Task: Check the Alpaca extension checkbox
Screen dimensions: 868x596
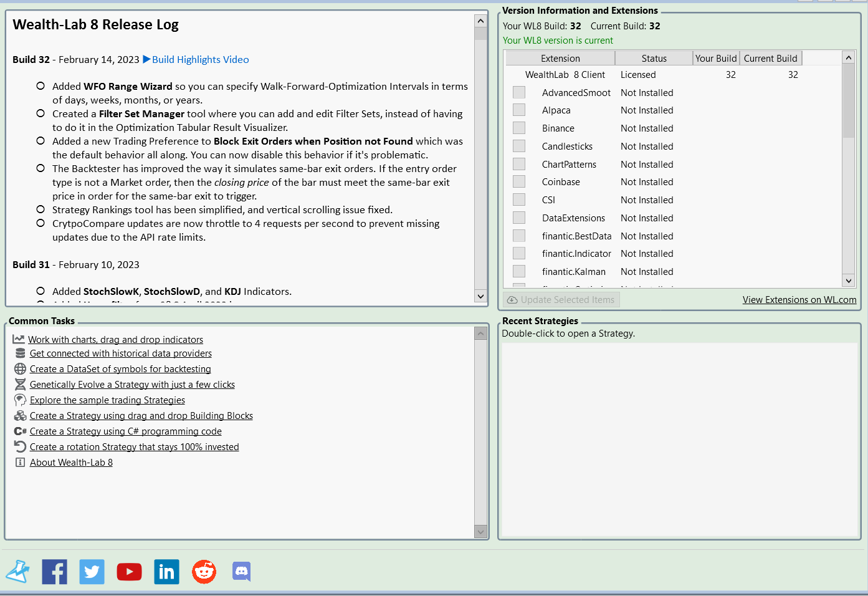Action: point(519,110)
